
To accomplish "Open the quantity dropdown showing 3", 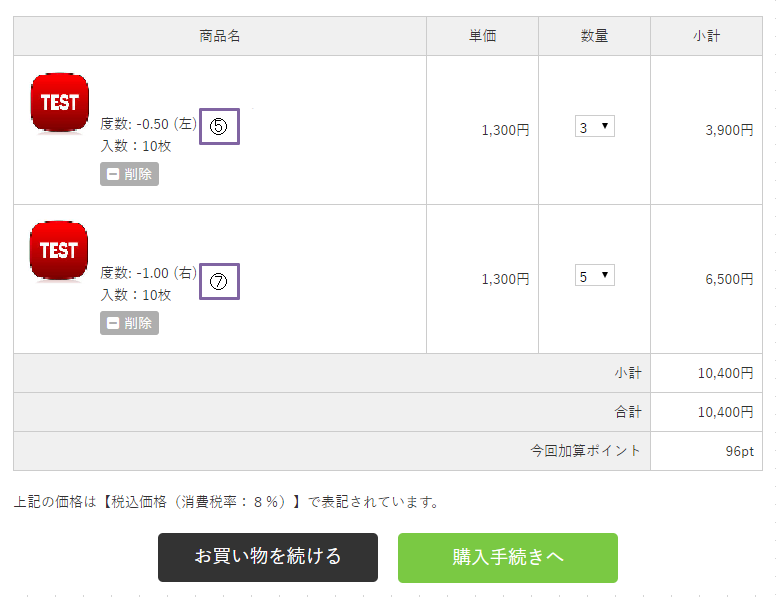I will tap(594, 127).
